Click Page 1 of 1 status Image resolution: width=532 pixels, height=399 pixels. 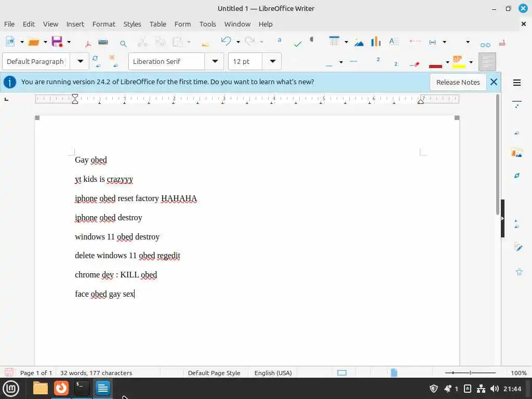36,373
